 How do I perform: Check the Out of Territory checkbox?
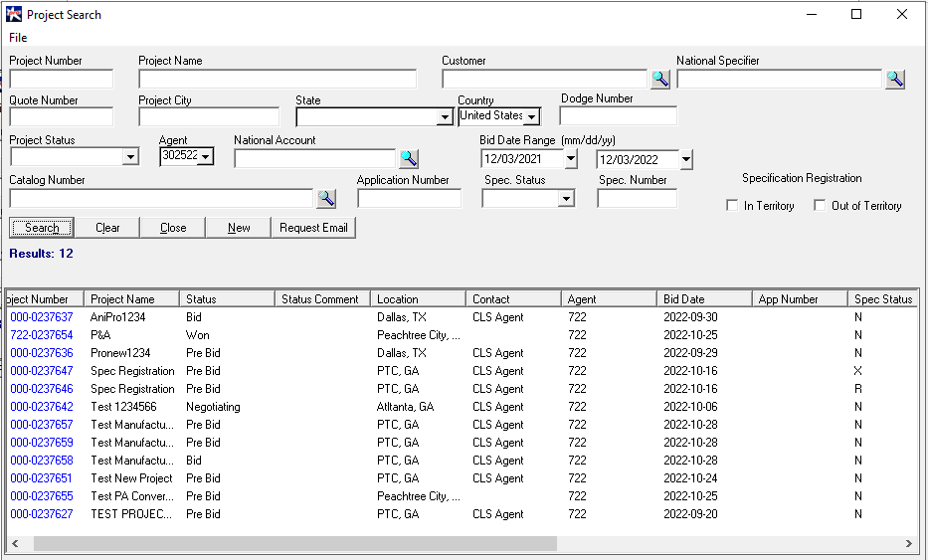[820, 206]
